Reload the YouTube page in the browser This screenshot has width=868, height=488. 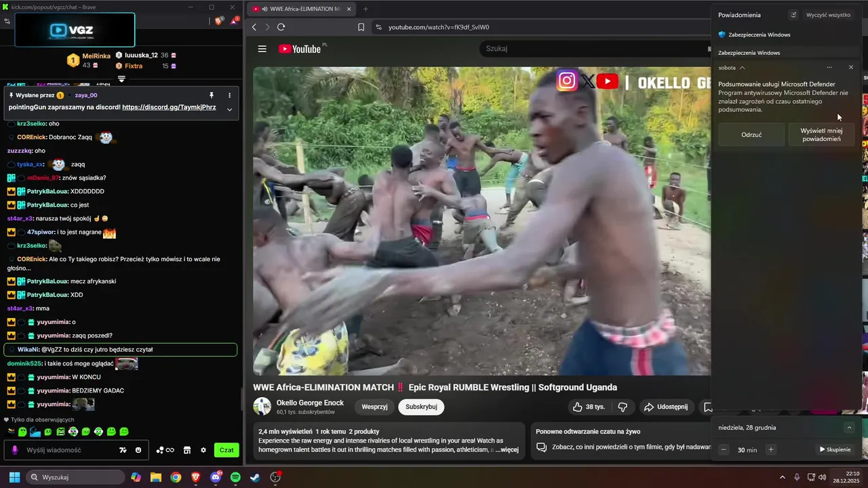tap(281, 27)
